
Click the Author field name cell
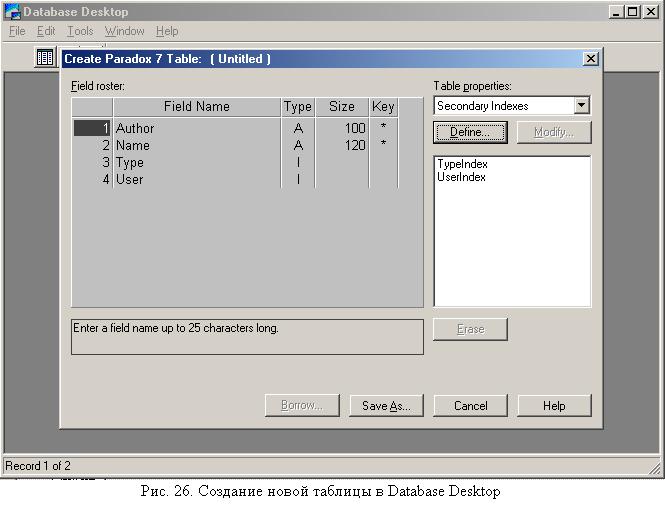[x=197, y=128]
